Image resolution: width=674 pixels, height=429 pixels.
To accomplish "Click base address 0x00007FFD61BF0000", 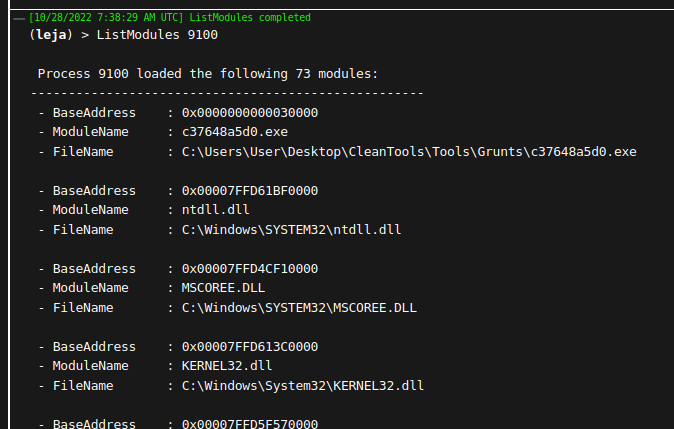I will pyautogui.click(x=250, y=191).
